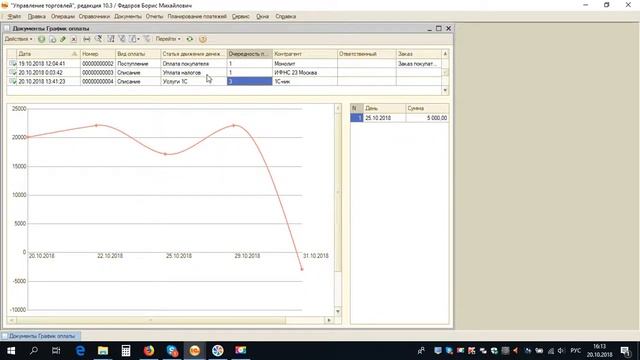Click the Mark for deletion toolbar icon
This screenshot has width=640, height=360.
pos(74,39)
